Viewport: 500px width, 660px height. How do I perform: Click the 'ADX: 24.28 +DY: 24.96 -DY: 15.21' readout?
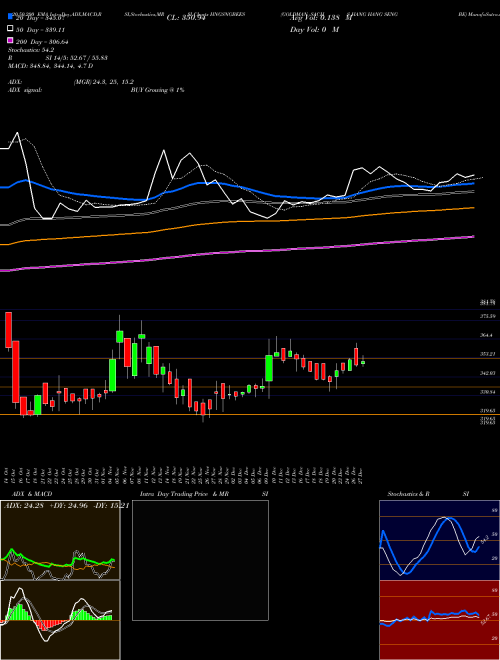pyautogui.click(x=67, y=505)
